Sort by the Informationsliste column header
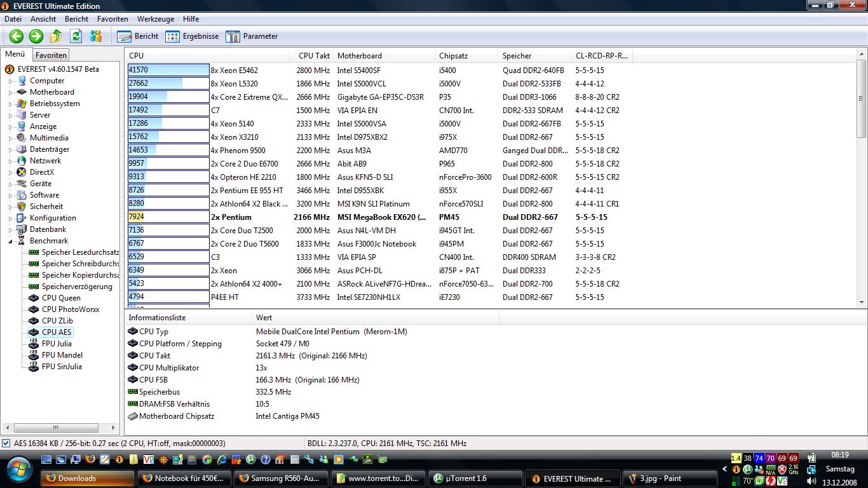The height and width of the screenshot is (488, 868). tap(189, 317)
